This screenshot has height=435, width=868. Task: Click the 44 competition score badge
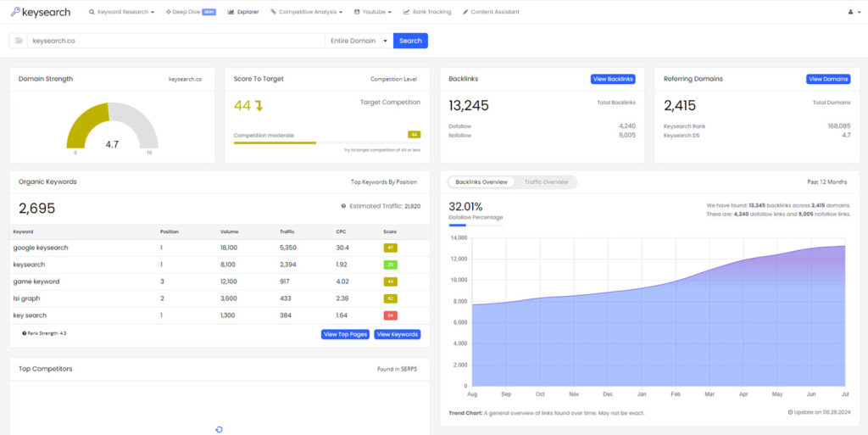414,135
